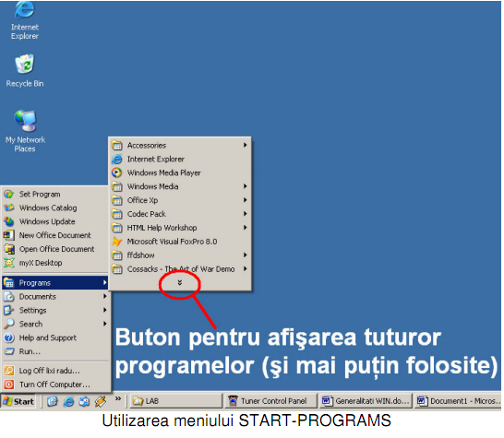Open the Recycle Bin desktop icon
The image size is (504, 438).
click(24, 71)
